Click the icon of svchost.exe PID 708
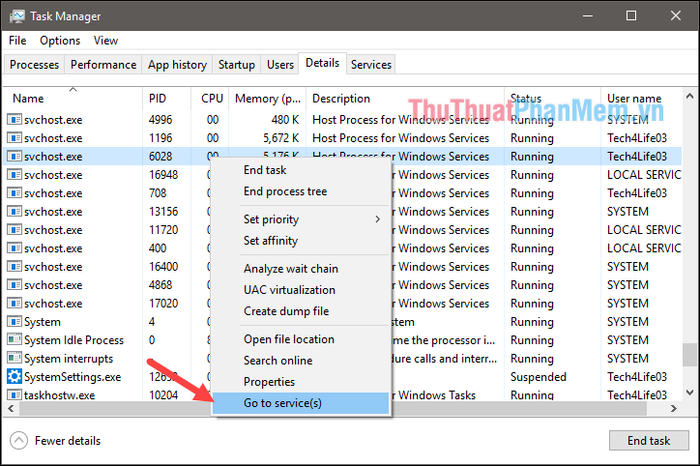 pyautogui.click(x=14, y=193)
